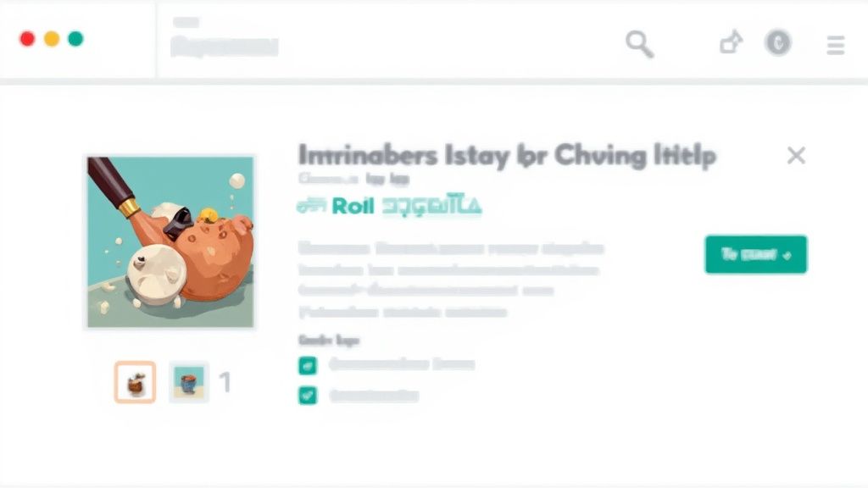Close the product dialog with X
The height and width of the screenshot is (488, 868).
point(796,156)
